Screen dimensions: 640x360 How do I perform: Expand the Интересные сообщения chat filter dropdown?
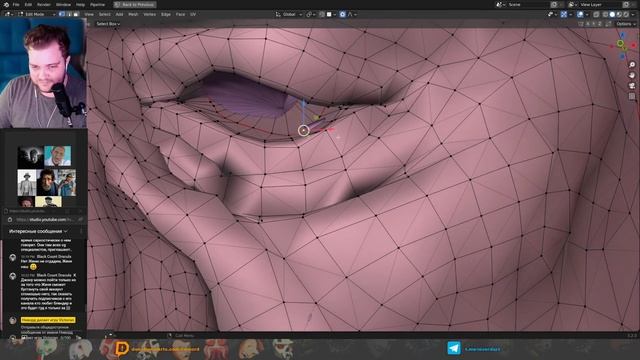(38, 231)
